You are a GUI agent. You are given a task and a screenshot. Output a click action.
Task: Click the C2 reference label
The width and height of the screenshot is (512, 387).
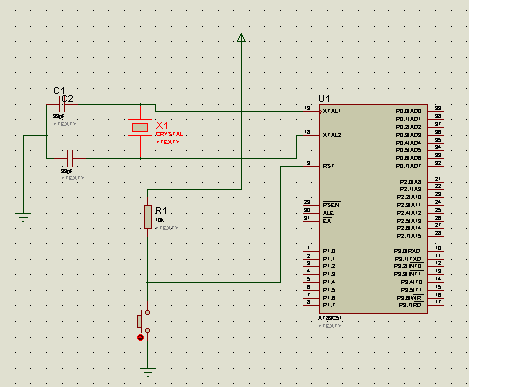tap(67, 99)
